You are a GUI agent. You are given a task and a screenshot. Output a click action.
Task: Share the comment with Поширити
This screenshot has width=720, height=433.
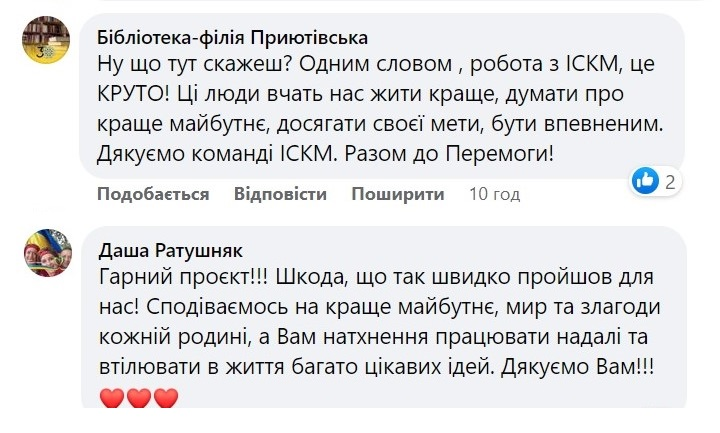(x=398, y=194)
